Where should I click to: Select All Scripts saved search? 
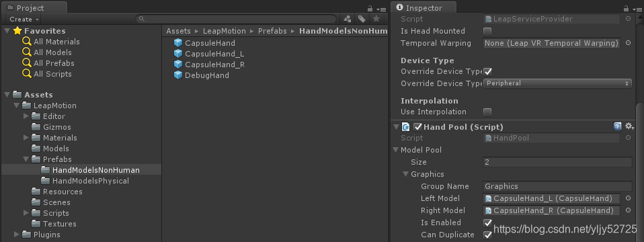(52, 74)
